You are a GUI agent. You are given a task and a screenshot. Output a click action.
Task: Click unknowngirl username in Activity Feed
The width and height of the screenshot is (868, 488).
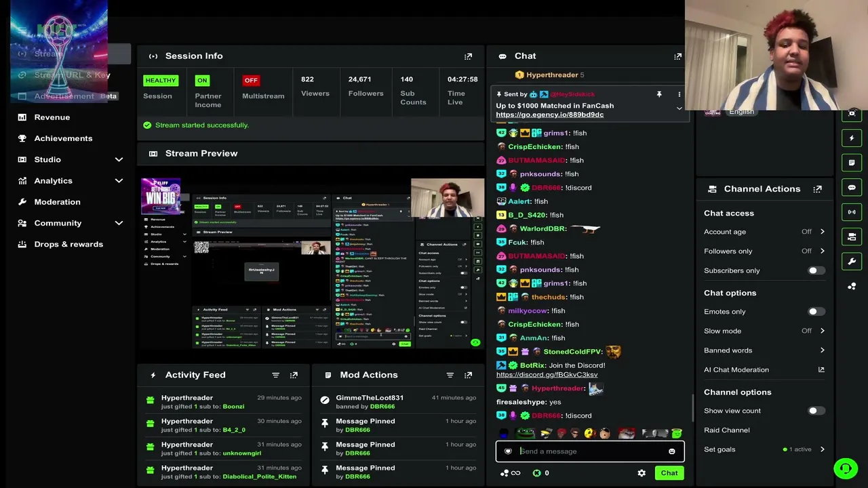[241, 453]
